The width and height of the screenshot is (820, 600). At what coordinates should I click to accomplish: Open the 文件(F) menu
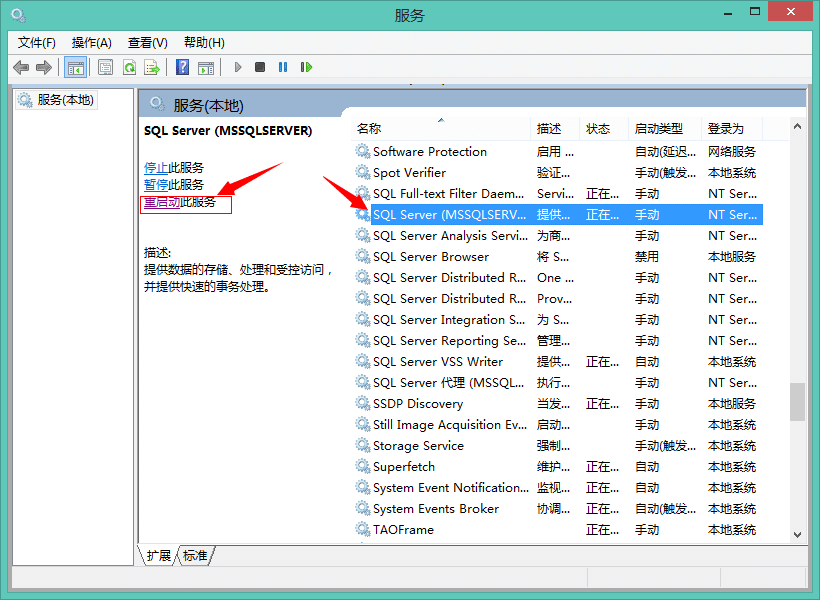click(x=37, y=42)
